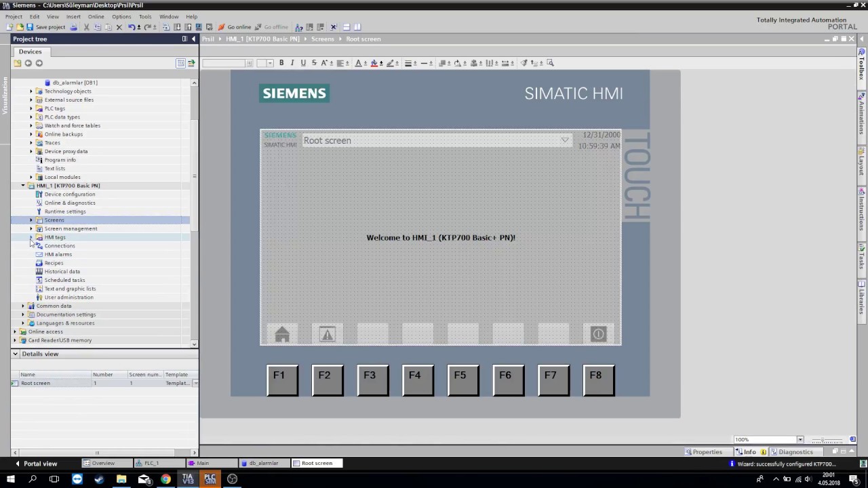Screen dimensions: 868x488
Task: Select Runtime settings tree item
Action: [65, 211]
